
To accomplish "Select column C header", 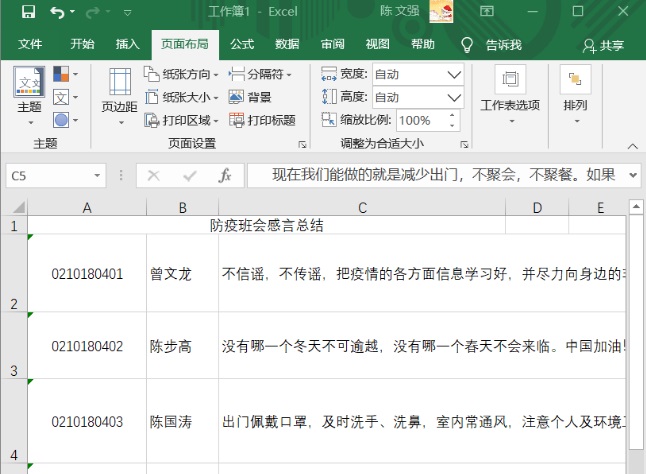I will click(362, 208).
